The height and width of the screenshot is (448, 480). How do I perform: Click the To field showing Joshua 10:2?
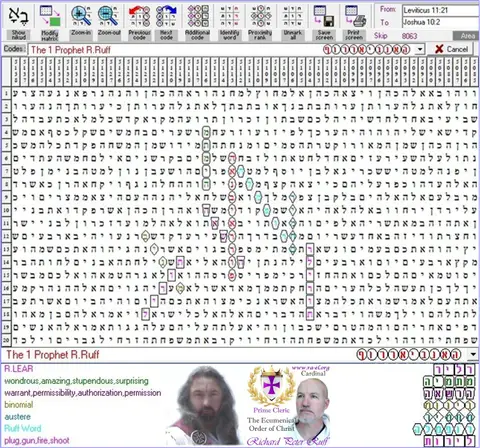[x=441, y=22]
